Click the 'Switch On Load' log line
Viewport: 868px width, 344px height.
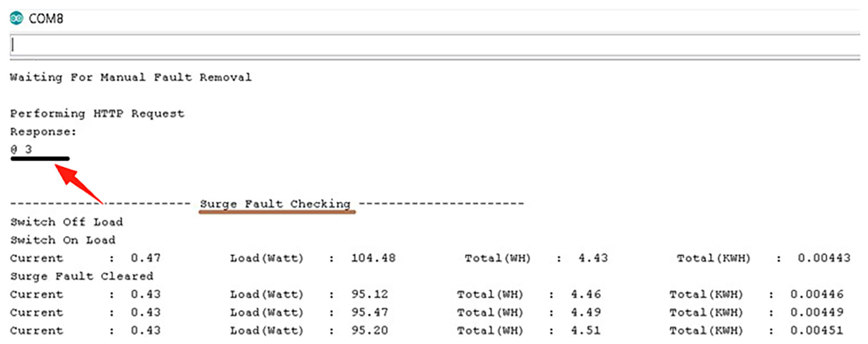pyautogui.click(x=63, y=240)
